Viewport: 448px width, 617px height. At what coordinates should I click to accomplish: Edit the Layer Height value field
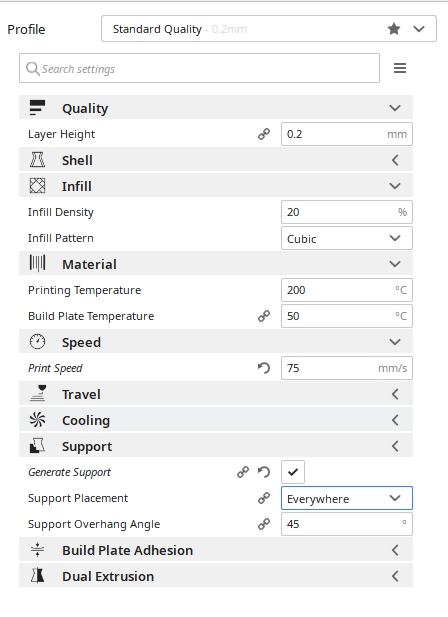(x=347, y=134)
